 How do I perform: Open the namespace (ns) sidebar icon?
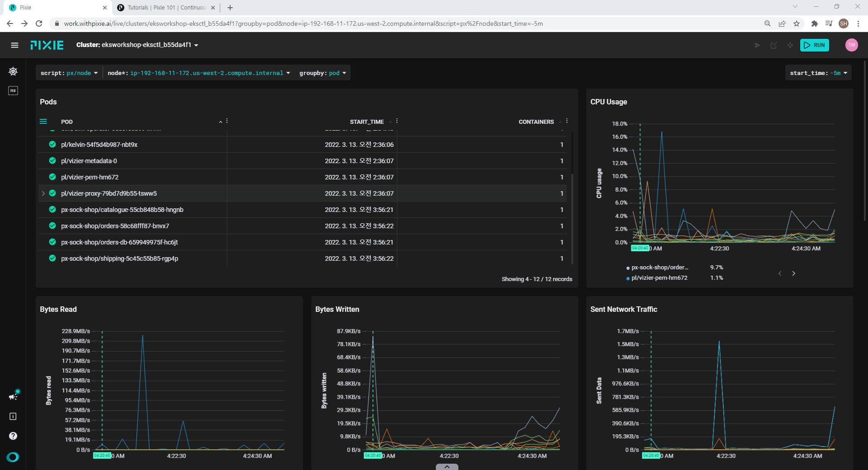pos(13,91)
